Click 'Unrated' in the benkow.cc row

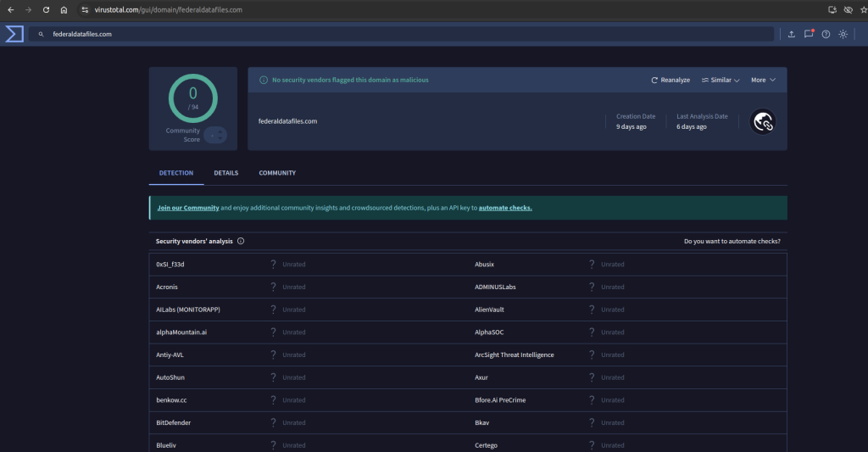click(x=294, y=400)
